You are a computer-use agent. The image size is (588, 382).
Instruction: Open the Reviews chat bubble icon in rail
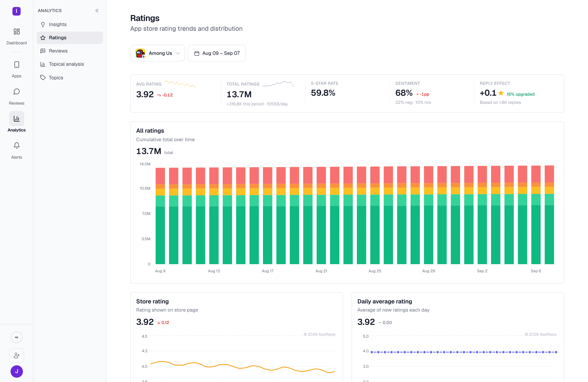[17, 92]
